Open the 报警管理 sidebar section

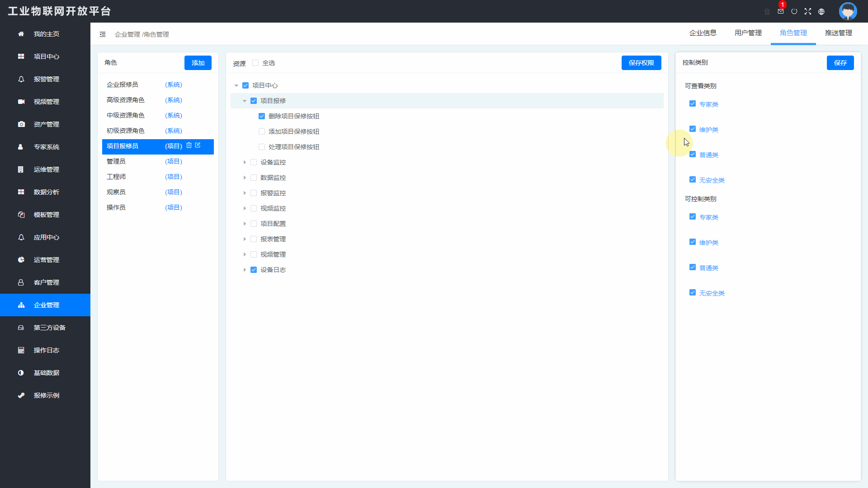coord(46,79)
